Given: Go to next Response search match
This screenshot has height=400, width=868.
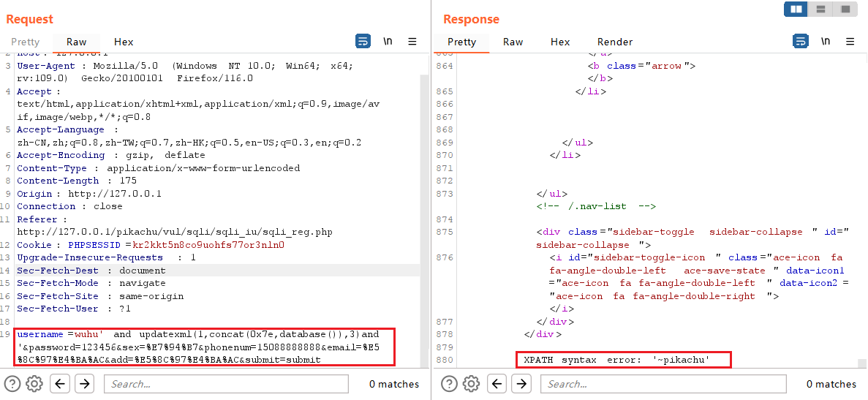Looking at the screenshot, I should 521,383.
